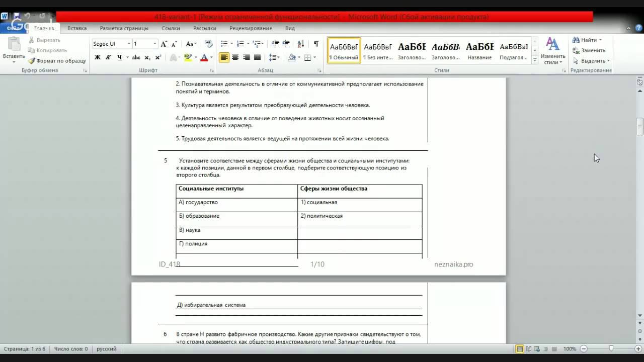644x362 pixels.
Task: Decrease font size with the small A button
Action: (174, 44)
